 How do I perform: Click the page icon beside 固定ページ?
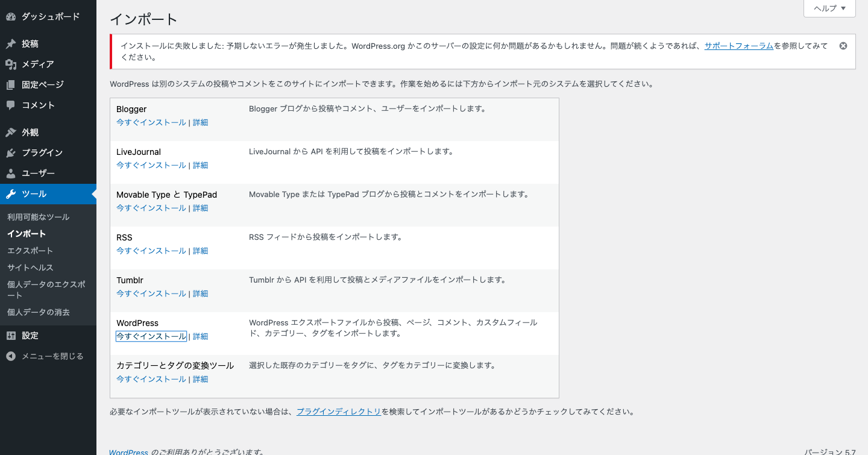coord(11,85)
